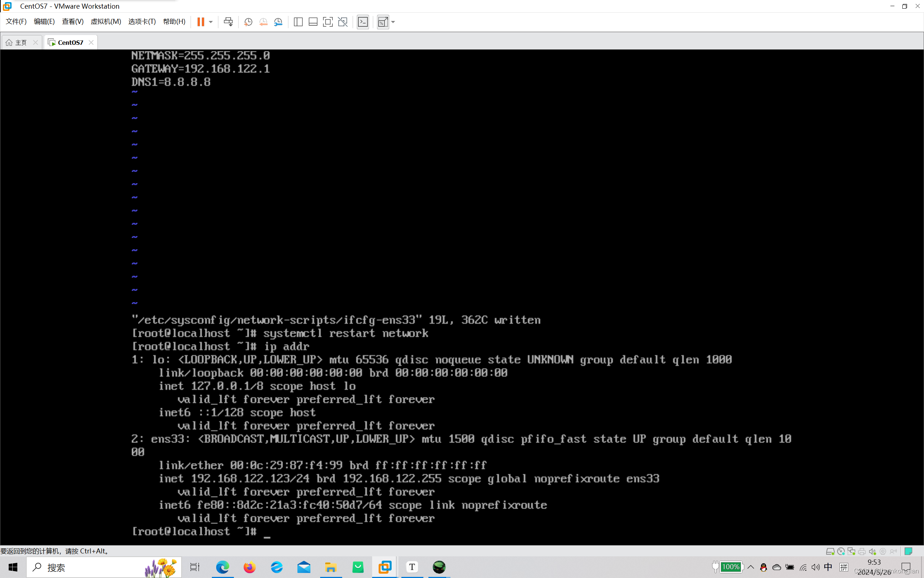The height and width of the screenshot is (578, 924).
Task: Open the clock and date flyout
Action: pos(874,567)
